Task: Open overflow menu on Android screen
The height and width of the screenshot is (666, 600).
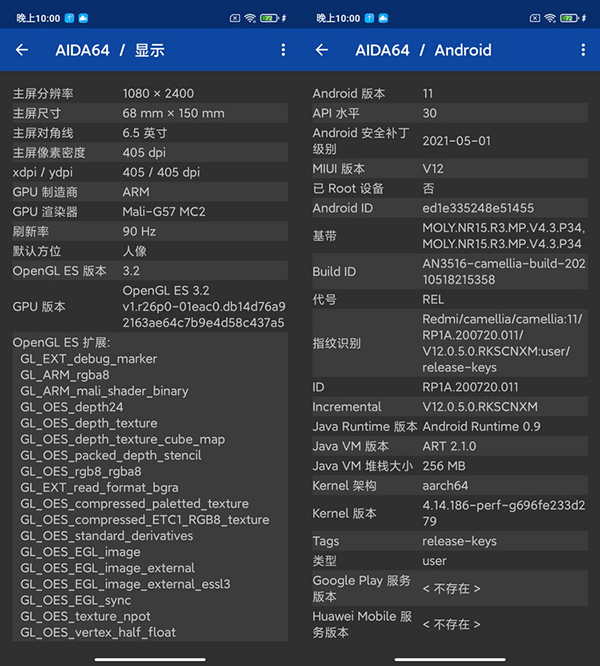Action: (583, 50)
